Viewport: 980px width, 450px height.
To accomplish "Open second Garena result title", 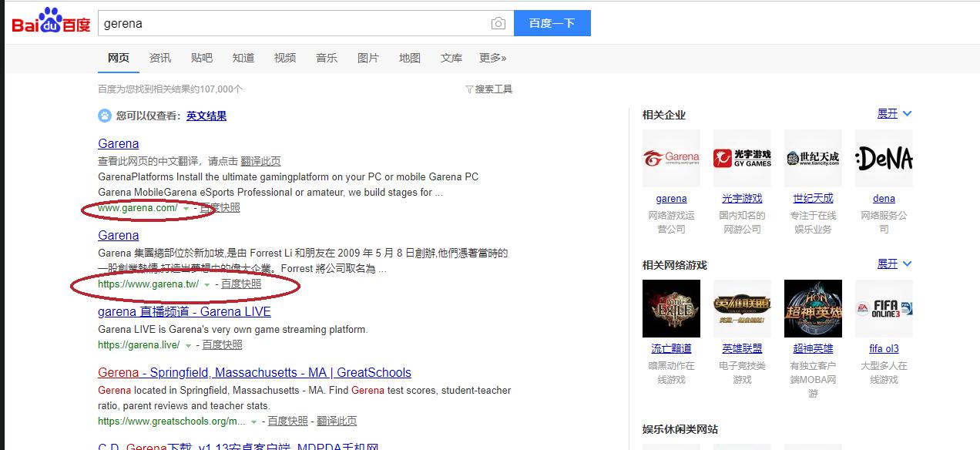I will 119,235.
